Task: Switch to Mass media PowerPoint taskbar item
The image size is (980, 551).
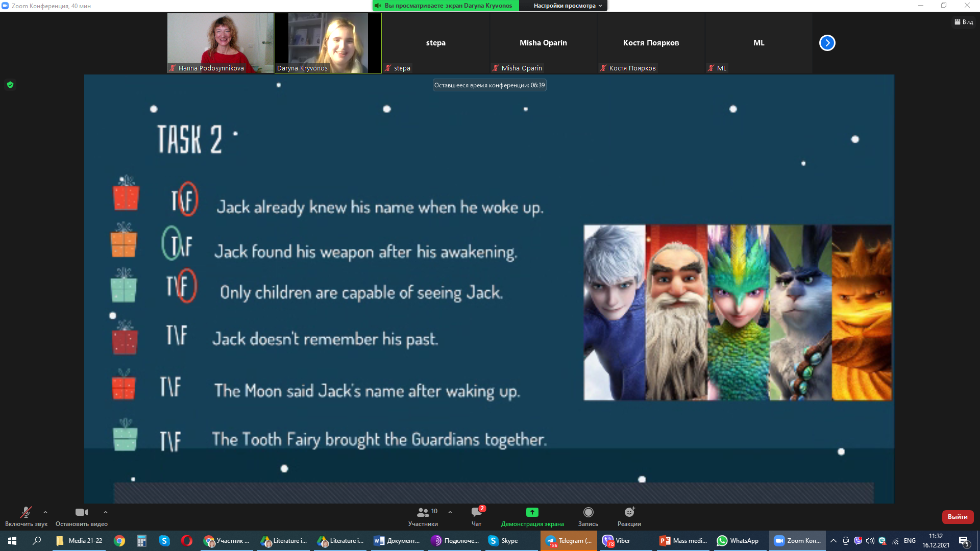Action: pyautogui.click(x=683, y=541)
